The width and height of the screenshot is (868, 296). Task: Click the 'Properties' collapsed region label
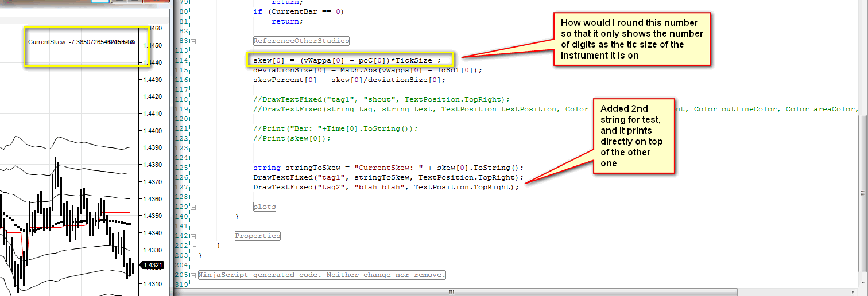(x=258, y=236)
